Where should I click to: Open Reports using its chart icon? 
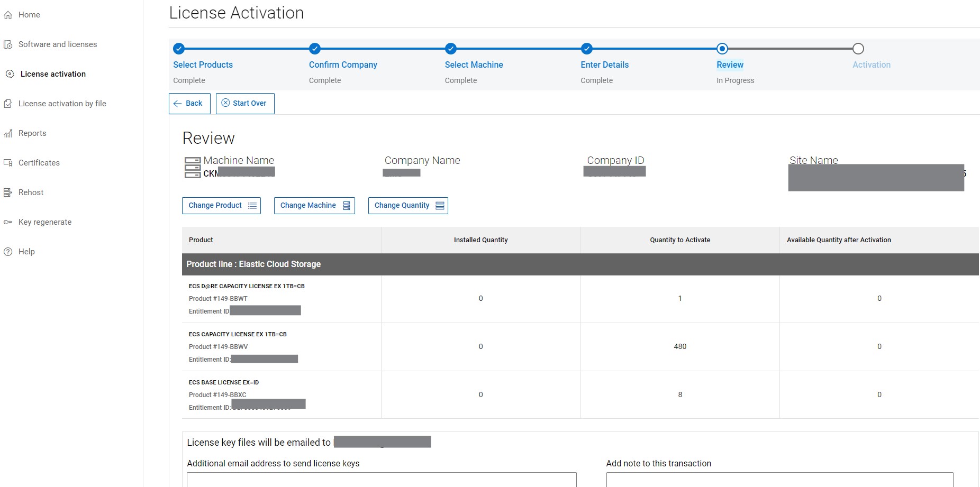[x=8, y=133]
